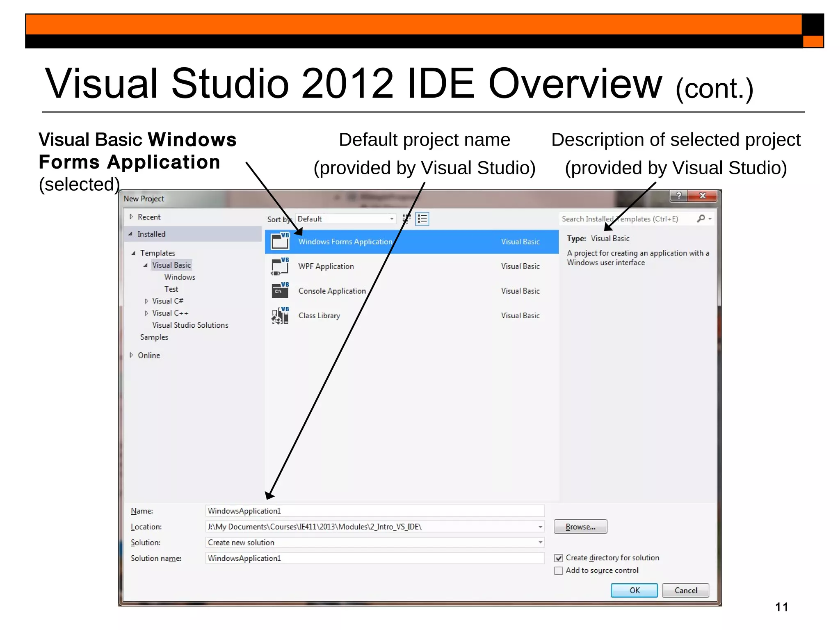Click the search magnifier icon
This screenshot has height=630, width=840.
[x=701, y=219]
